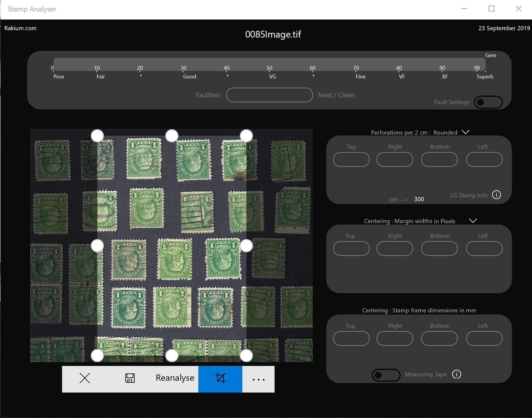Click the Stamp frame dimensions Bottom field
Image resolution: width=532 pixels, height=418 pixels.
[x=439, y=338]
